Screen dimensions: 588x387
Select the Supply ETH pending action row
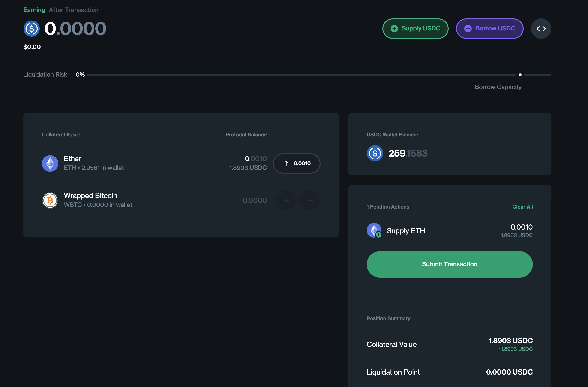pyautogui.click(x=449, y=230)
